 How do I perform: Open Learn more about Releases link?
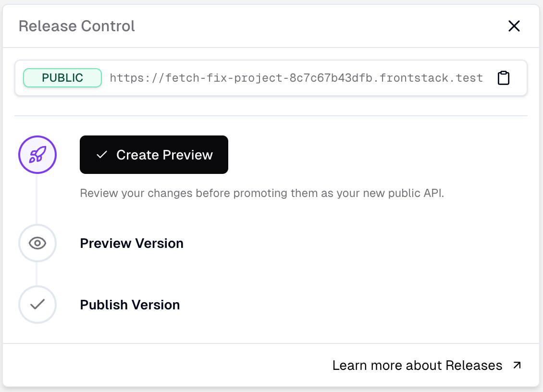(417, 366)
